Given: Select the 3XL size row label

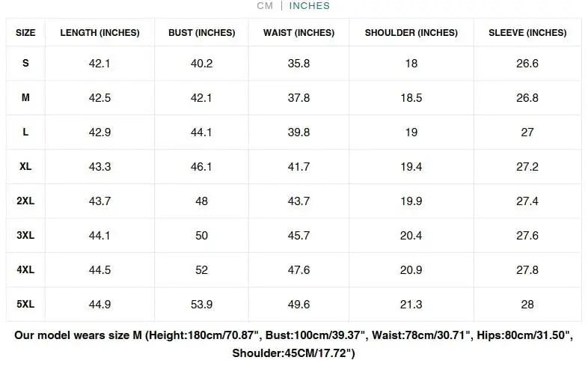Looking at the screenshot, I should (25, 236).
